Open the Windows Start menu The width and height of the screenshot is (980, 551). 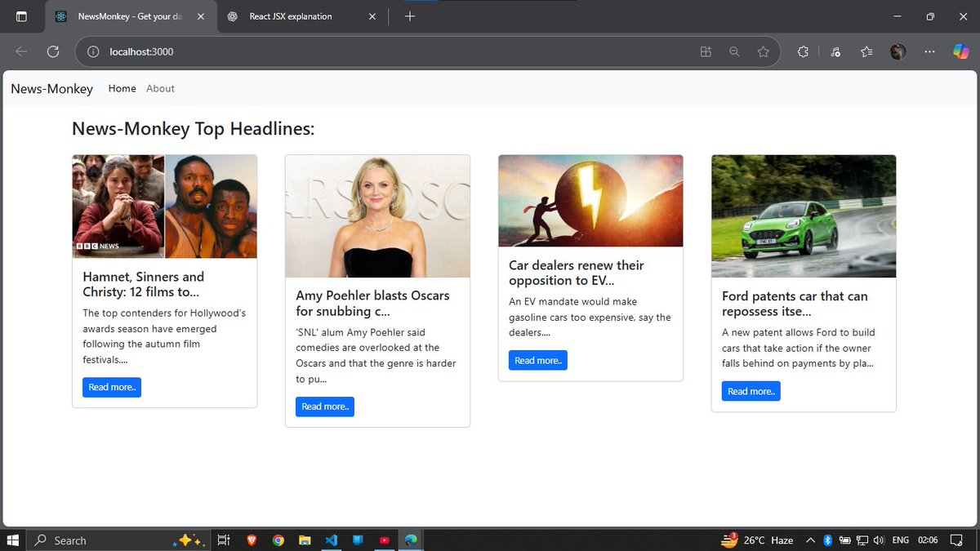tap(13, 540)
